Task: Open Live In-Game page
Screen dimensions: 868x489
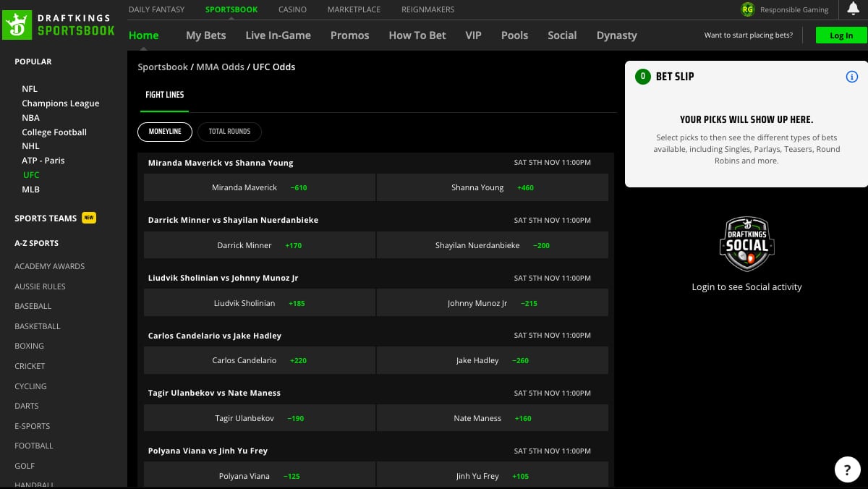Action: coord(278,35)
